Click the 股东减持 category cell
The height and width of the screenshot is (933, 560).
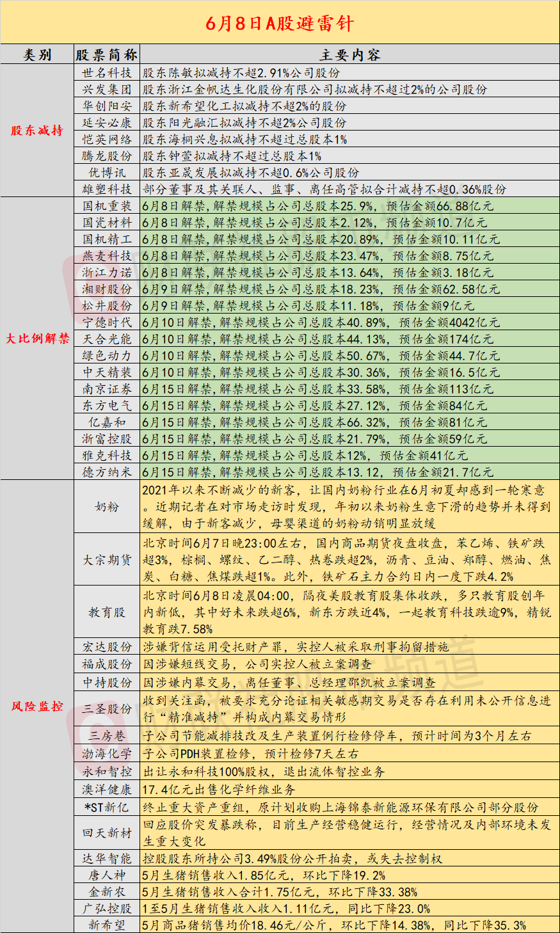click(37, 131)
